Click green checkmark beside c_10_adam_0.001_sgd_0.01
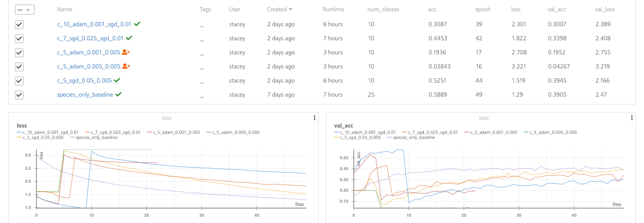Image resolution: width=644 pixels, height=223 pixels. pos(137,24)
